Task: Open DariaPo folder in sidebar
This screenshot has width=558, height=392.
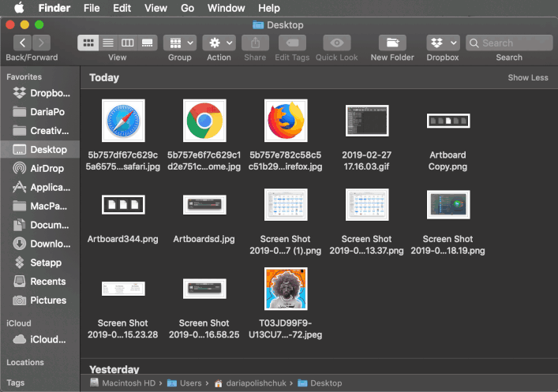Action: pos(39,112)
